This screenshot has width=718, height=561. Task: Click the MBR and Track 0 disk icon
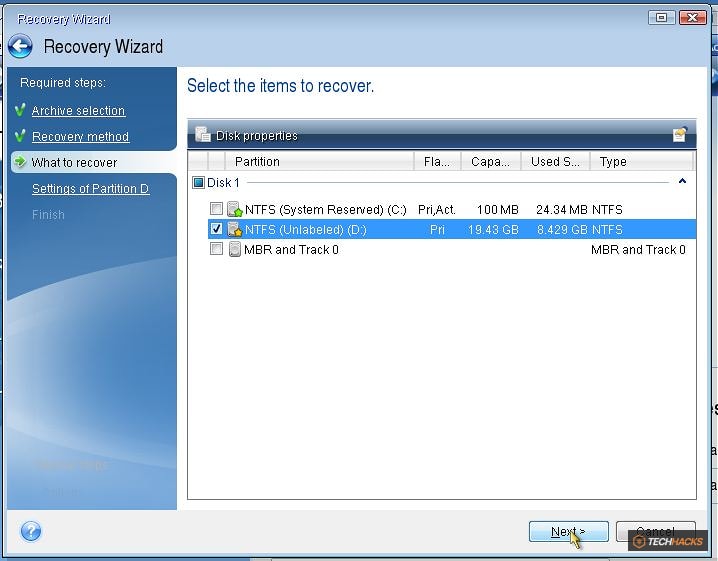[234, 249]
